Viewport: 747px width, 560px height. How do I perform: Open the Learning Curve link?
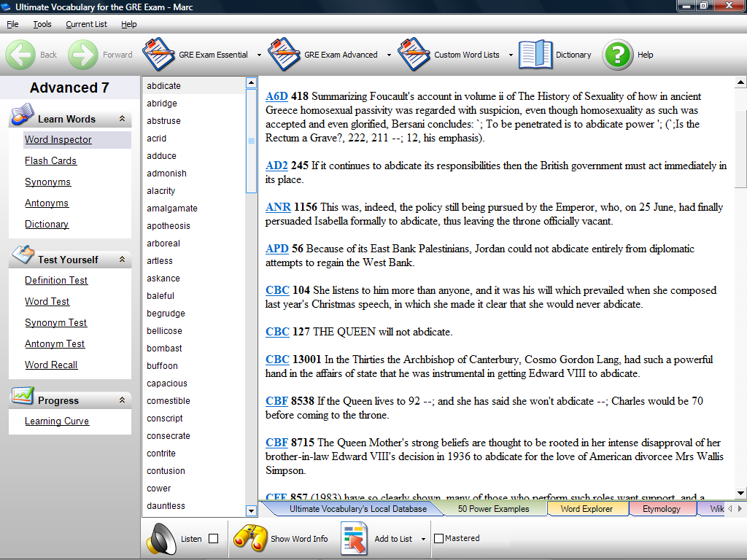click(x=57, y=421)
